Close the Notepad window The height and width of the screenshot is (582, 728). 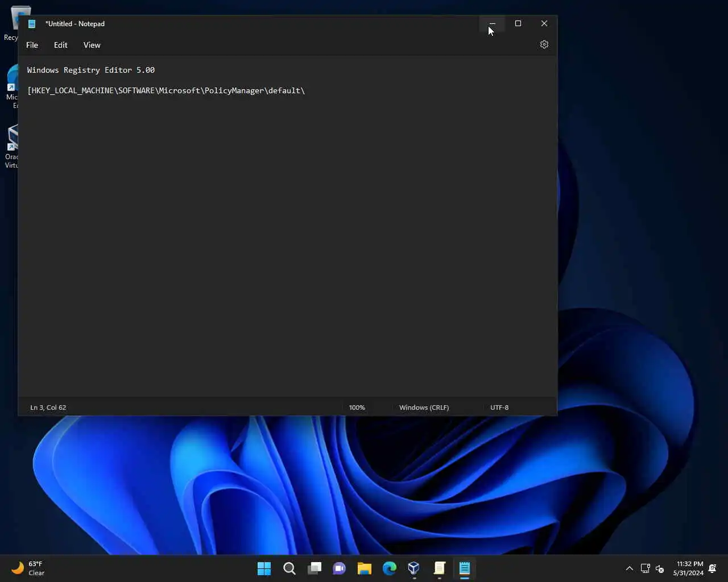544,23
